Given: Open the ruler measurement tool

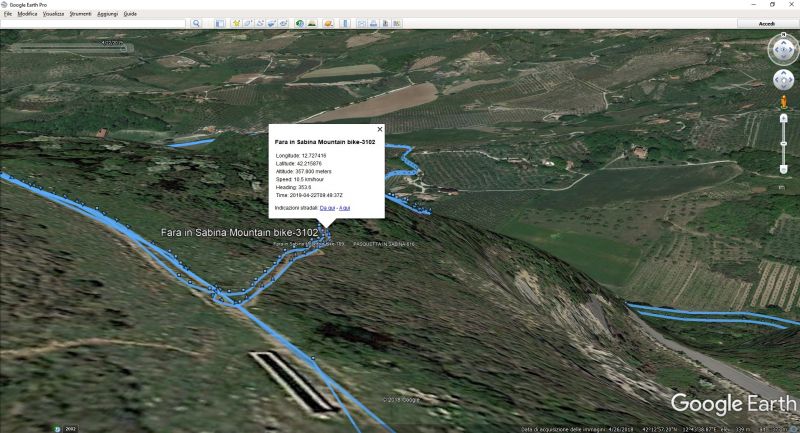Looking at the screenshot, I should (x=345, y=23).
